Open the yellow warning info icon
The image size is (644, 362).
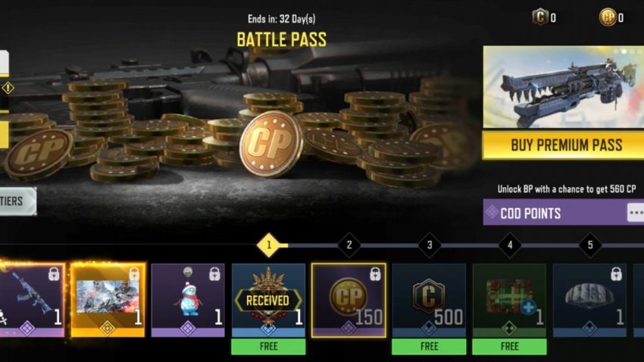point(8,88)
